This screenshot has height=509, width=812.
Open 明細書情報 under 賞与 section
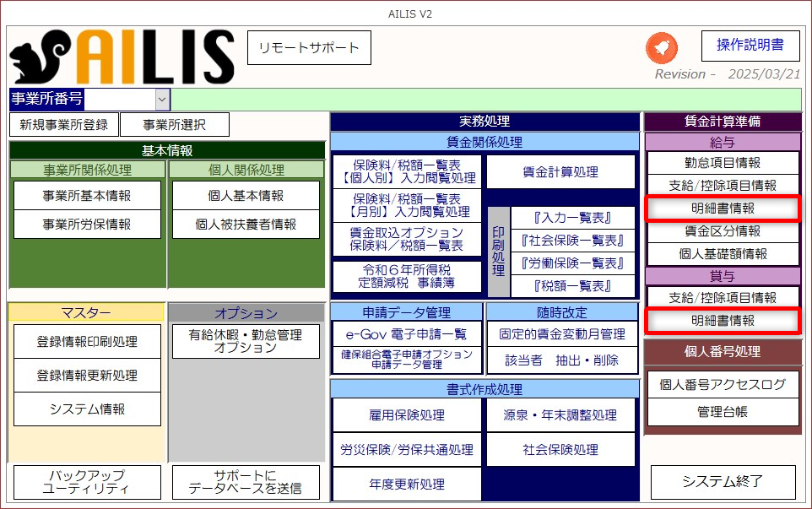click(x=722, y=321)
